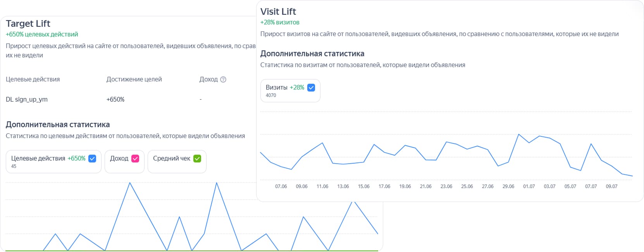Click the Достижение целей column header
Screen dimensions: 644x252
(134, 79)
